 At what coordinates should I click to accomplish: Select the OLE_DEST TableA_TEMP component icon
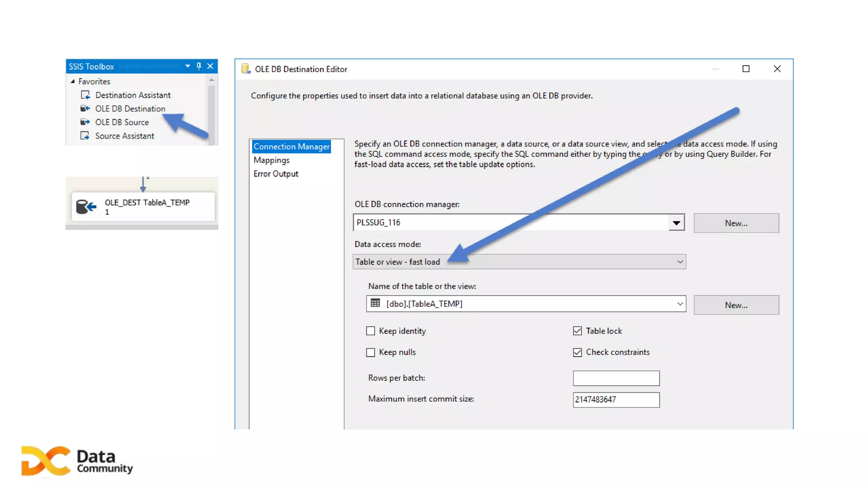coord(86,207)
